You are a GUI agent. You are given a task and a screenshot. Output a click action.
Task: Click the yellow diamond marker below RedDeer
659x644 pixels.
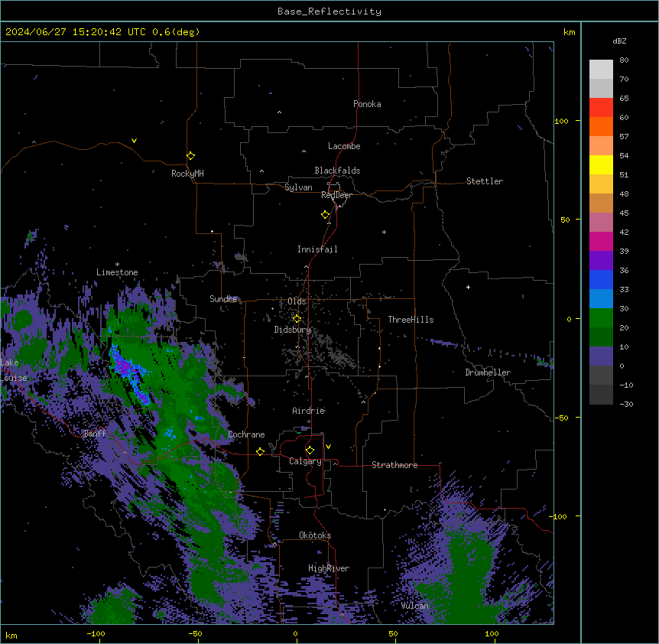point(326,215)
